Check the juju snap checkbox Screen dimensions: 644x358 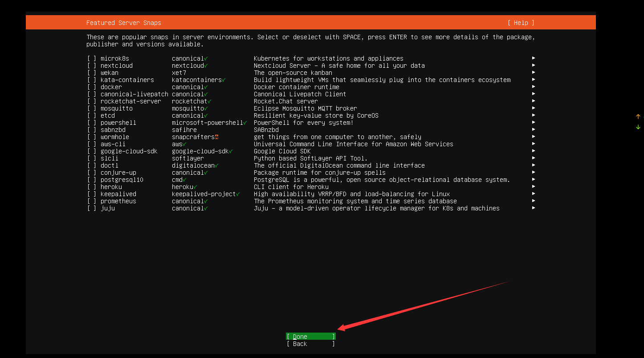(92, 208)
